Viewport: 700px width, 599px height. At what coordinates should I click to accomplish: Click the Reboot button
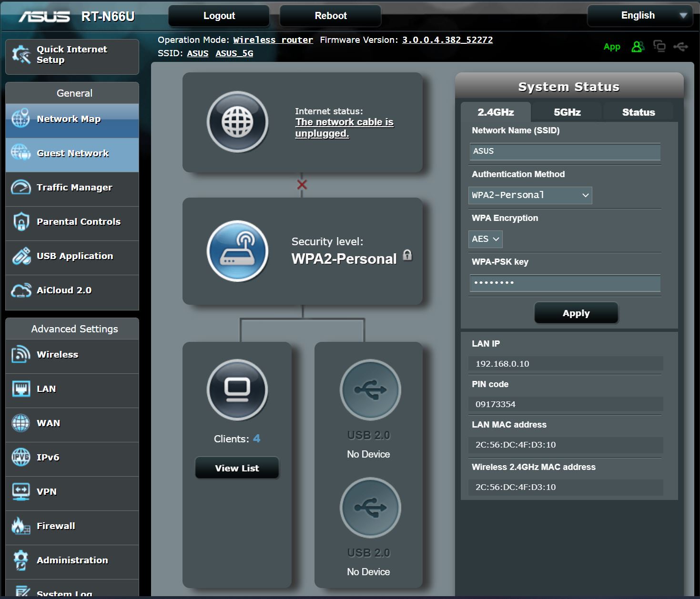click(x=331, y=16)
